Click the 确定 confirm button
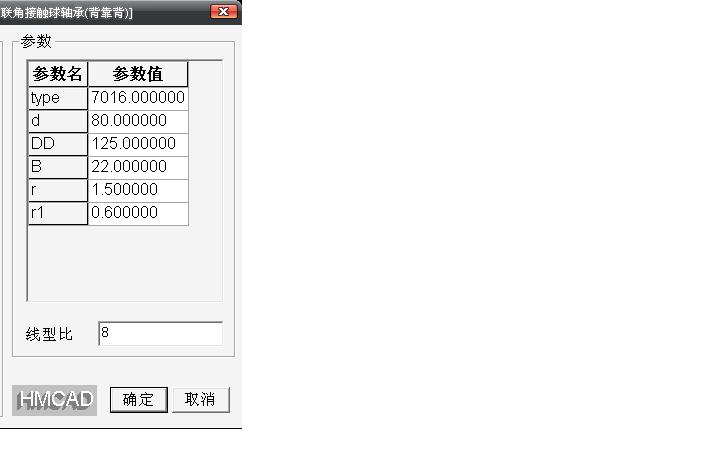This screenshot has width=720, height=450. pyautogui.click(x=139, y=399)
